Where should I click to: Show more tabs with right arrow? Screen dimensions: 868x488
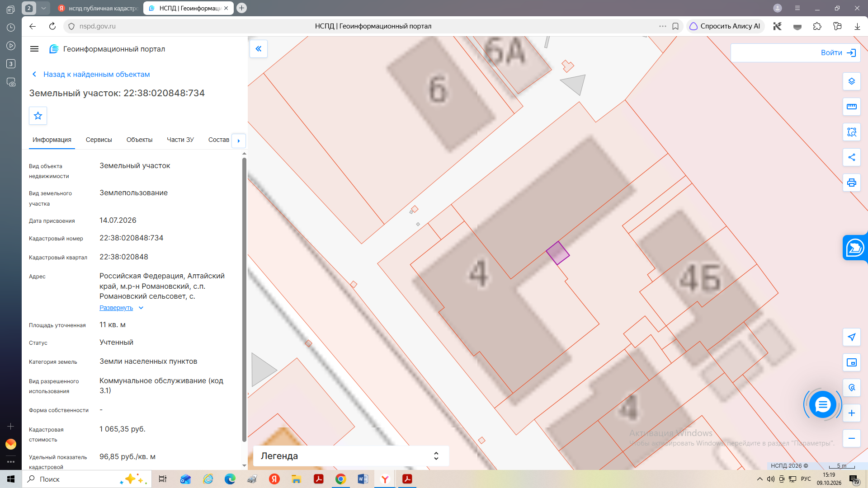pos(239,141)
